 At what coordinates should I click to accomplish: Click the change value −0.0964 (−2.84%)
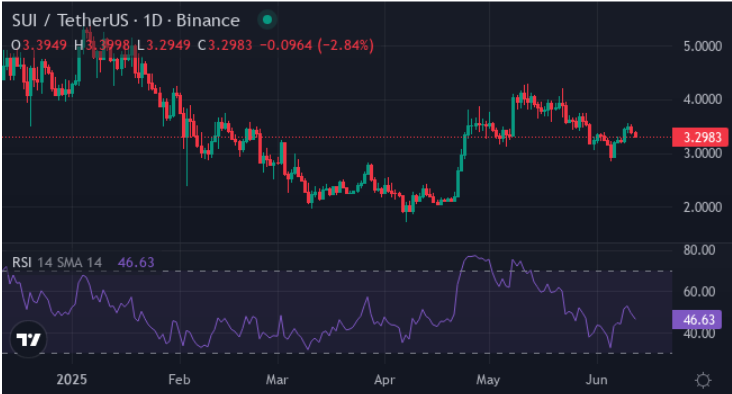pyautogui.click(x=317, y=45)
